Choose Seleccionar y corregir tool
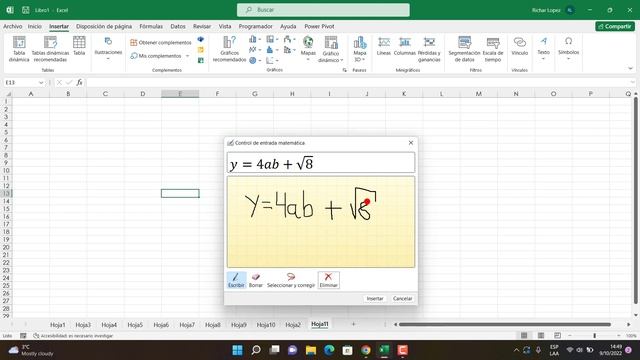This screenshot has width=640, height=360. [291, 280]
